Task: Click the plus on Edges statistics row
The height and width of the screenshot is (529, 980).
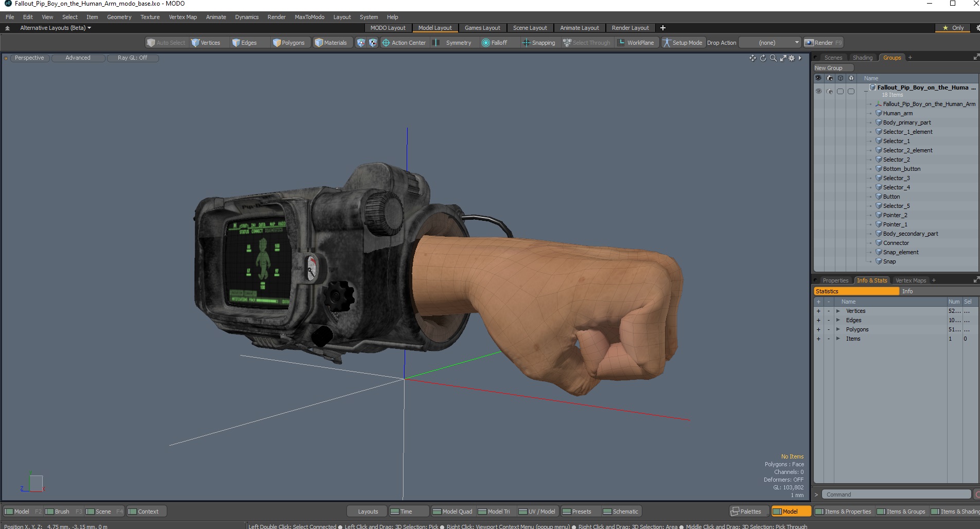Action: point(818,320)
